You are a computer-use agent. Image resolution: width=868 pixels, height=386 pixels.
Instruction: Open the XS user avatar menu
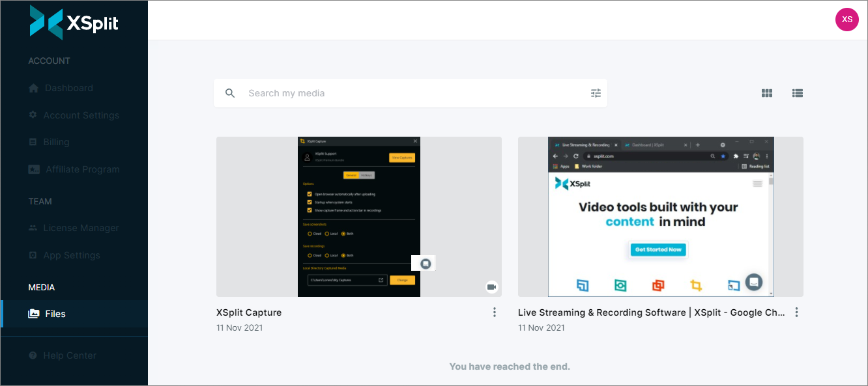[846, 20]
